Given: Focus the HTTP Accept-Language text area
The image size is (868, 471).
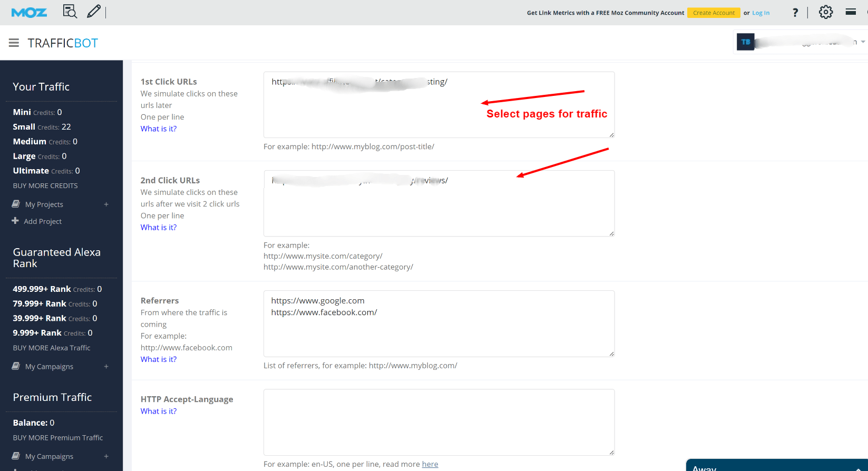Looking at the screenshot, I should 439,422.
